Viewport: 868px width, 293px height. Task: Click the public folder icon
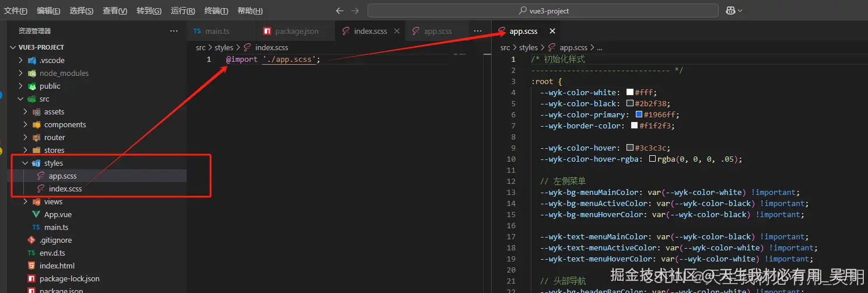tap(32, 86)
